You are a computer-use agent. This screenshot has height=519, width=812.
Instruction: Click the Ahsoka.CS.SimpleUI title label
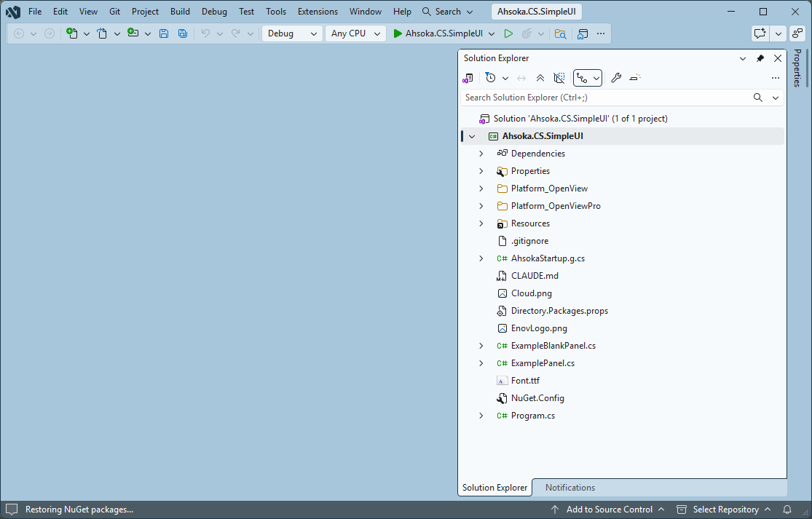click(536, 12)
